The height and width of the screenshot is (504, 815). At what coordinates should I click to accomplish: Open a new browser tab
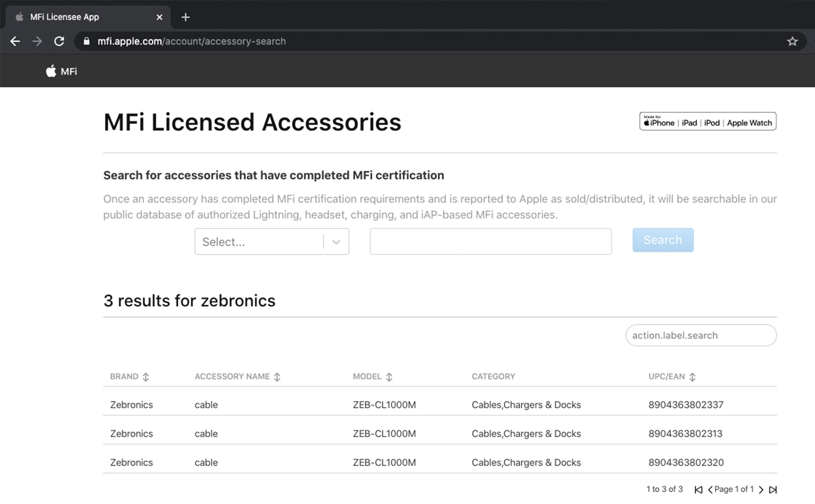pos(185,17)
